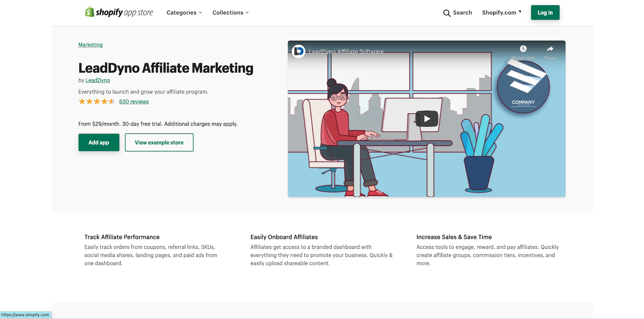Click the Add app button
This screenshot has height=319, width=644.
pyautogui.click(x=99, y=142)
